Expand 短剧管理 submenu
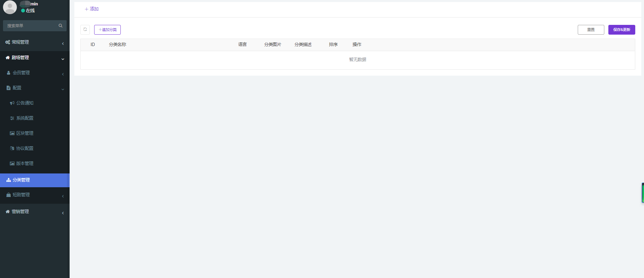 (x=21, y=195)
